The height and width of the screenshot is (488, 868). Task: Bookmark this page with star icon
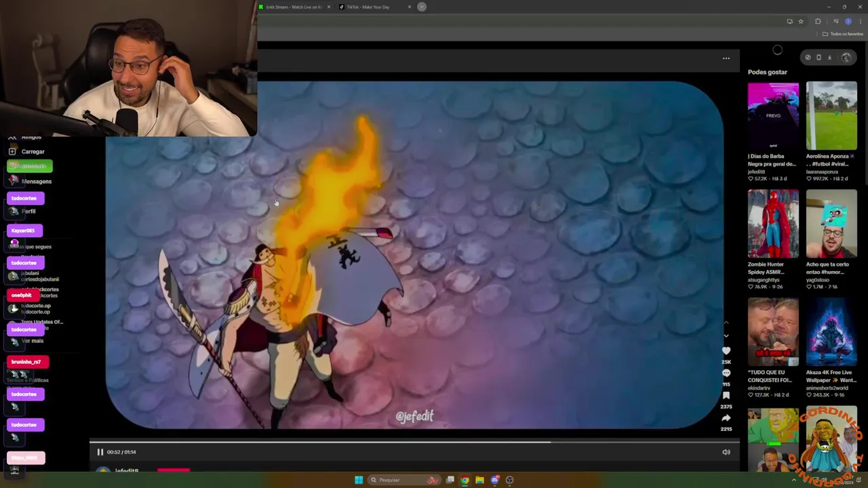(801, 21)
